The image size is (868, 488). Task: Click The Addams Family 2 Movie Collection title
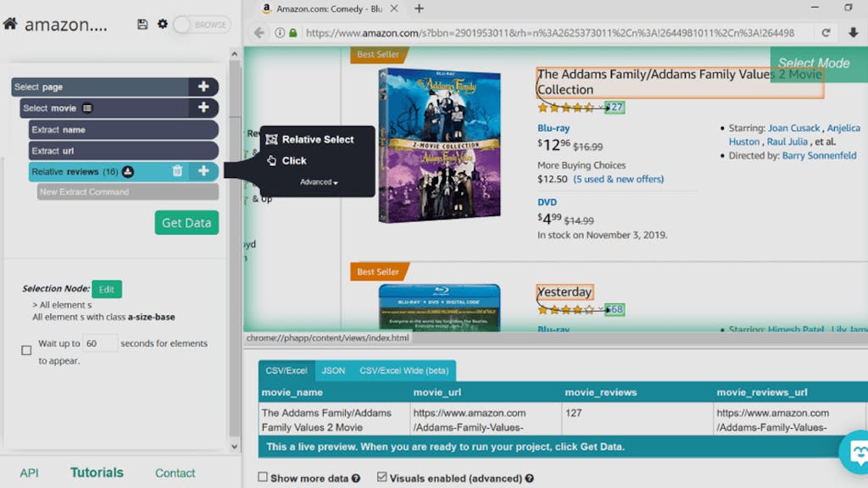pos(680,82)
